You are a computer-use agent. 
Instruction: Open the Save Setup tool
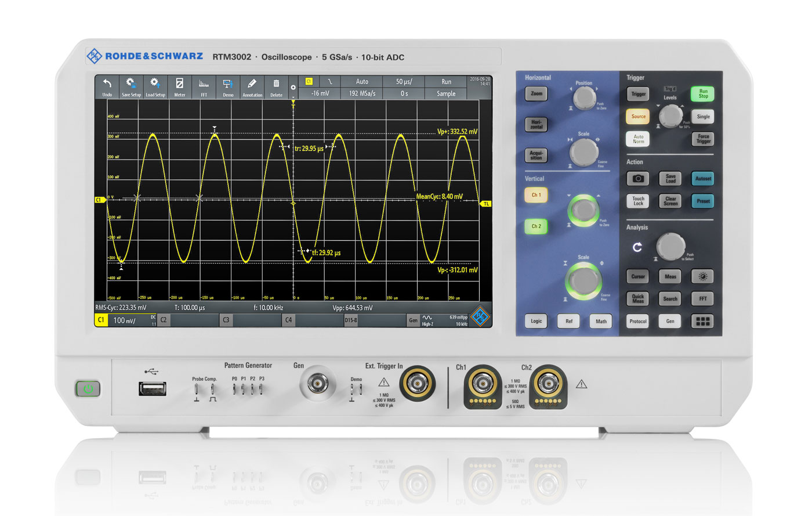click(131, 86)
